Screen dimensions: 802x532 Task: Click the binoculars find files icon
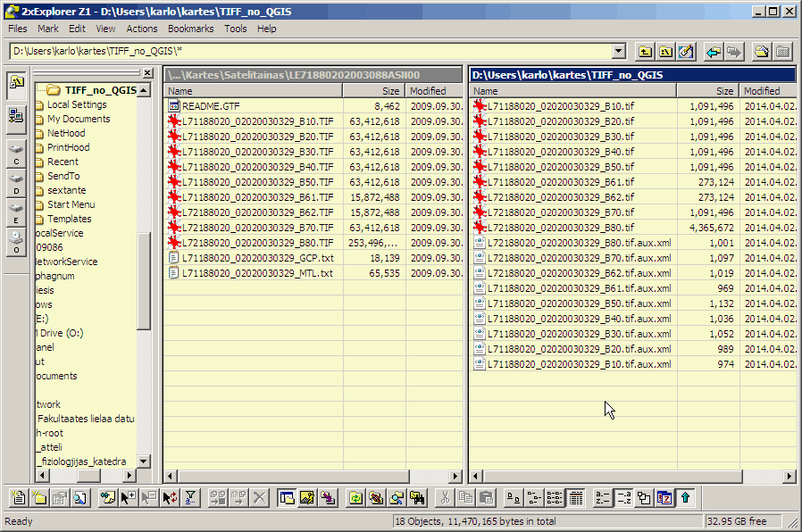[417, 498]
